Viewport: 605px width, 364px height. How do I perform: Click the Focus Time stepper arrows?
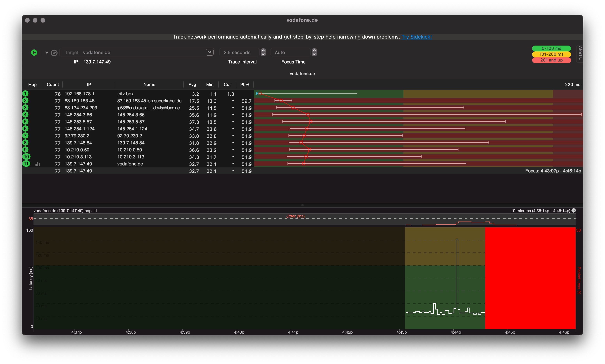[314, 52]
